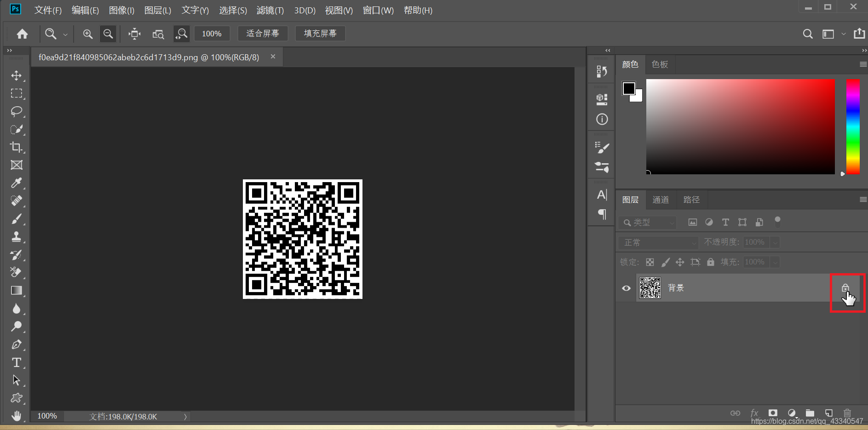Screen dimensions: 868x430
Task: Unlock the 背景 layer via lock icon
Action: pyautogui.click(x=845, y=288)
